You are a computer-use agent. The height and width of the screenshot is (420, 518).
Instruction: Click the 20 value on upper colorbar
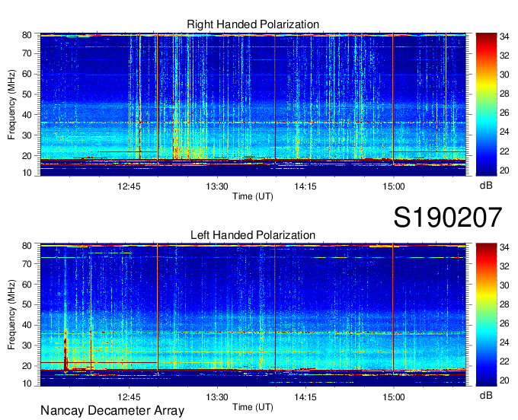(504, 170)
